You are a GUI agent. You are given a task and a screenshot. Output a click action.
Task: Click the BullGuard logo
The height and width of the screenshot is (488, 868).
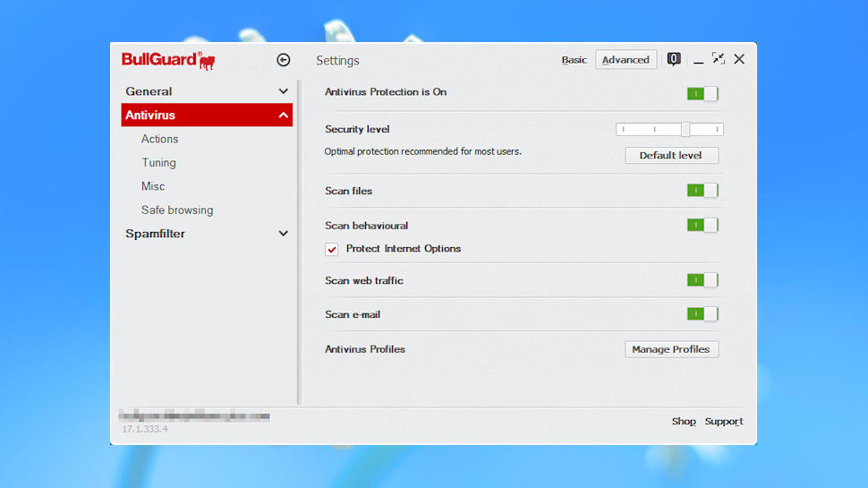(168, 60)
